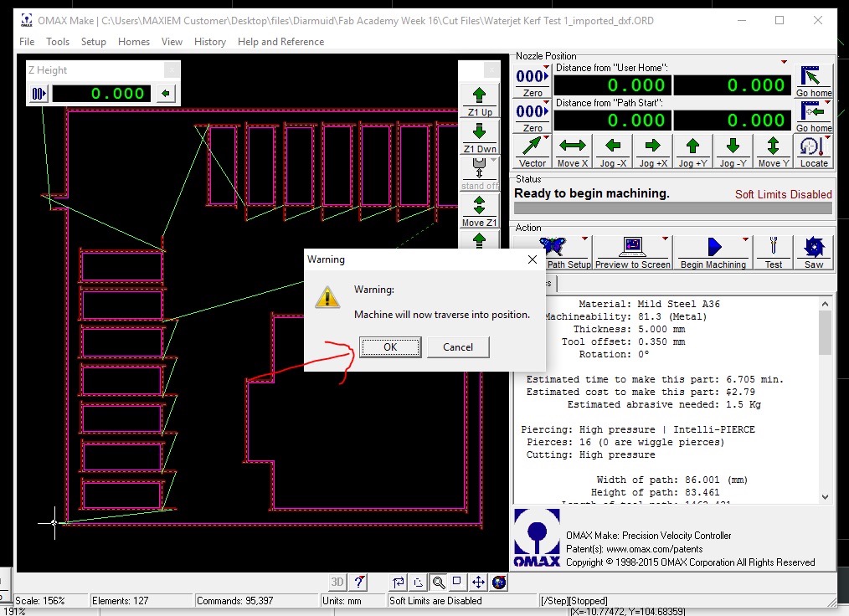This screenshot has width=849, height=616.
Task: Open the Locate tool
Action: tap(814, 152)
